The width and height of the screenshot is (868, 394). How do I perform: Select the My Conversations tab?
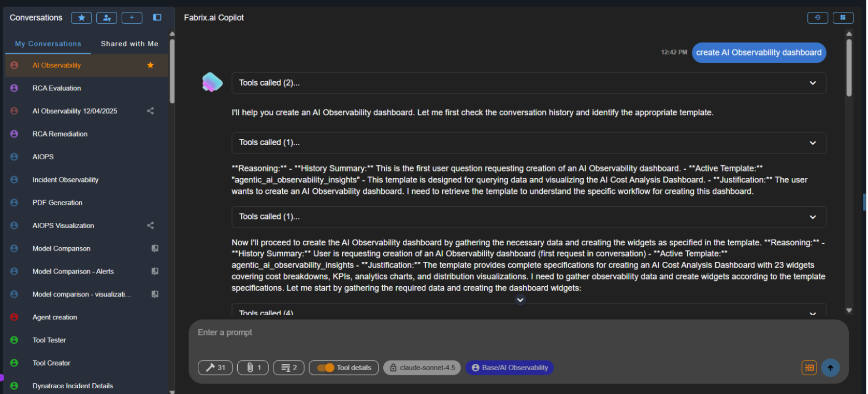(x=48, y=44)
